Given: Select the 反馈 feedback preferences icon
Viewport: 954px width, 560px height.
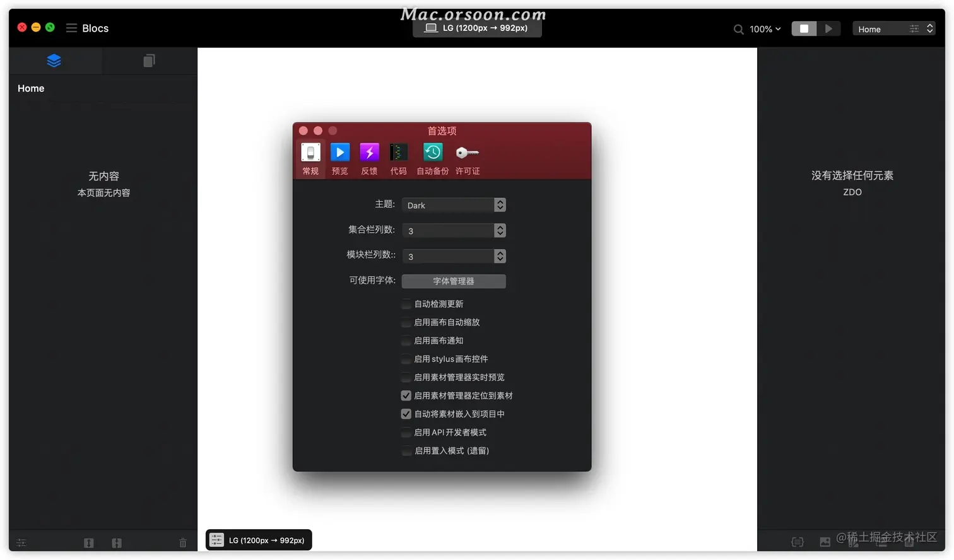Looking at the screenshot, I should pyautogui.click(x=369, y=159).
